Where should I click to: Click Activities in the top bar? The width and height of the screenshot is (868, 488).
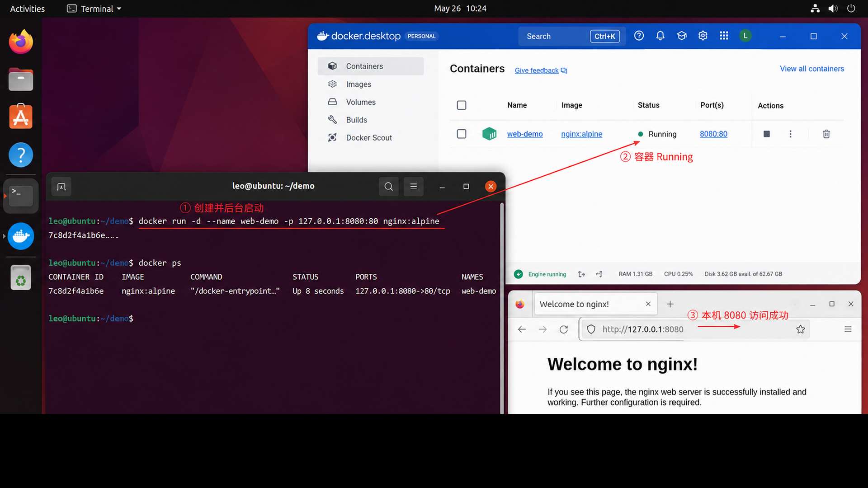pos(27,9)
